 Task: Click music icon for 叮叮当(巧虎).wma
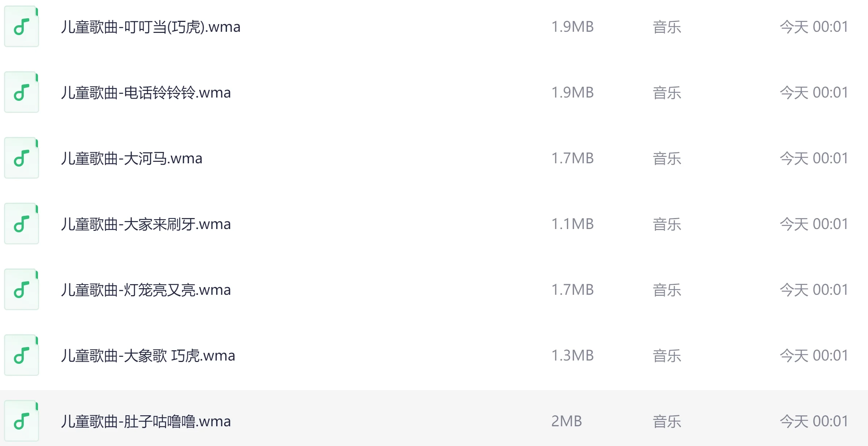[x=22, y=27]
